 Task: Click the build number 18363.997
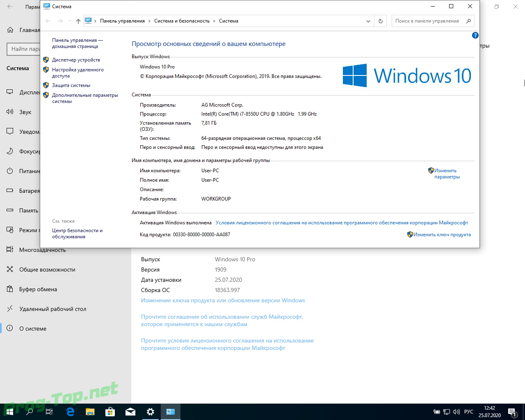pos(227,290)
